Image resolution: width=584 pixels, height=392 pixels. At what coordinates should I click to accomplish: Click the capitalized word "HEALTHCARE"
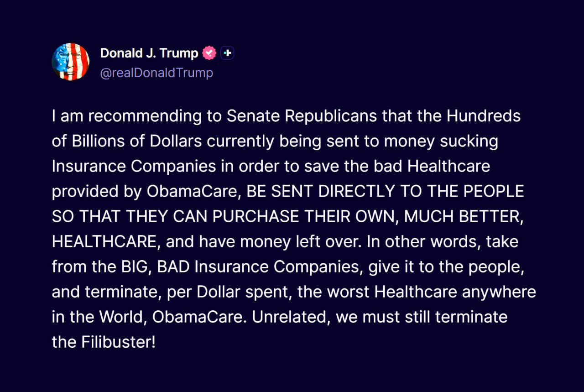pos(105,241)
